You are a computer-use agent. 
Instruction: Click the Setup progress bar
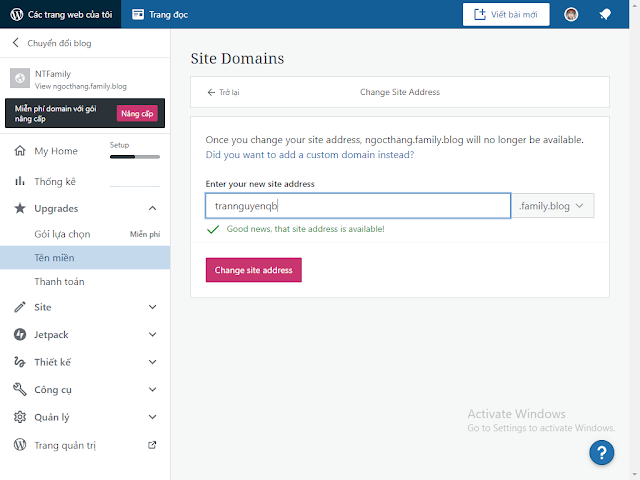135,157
